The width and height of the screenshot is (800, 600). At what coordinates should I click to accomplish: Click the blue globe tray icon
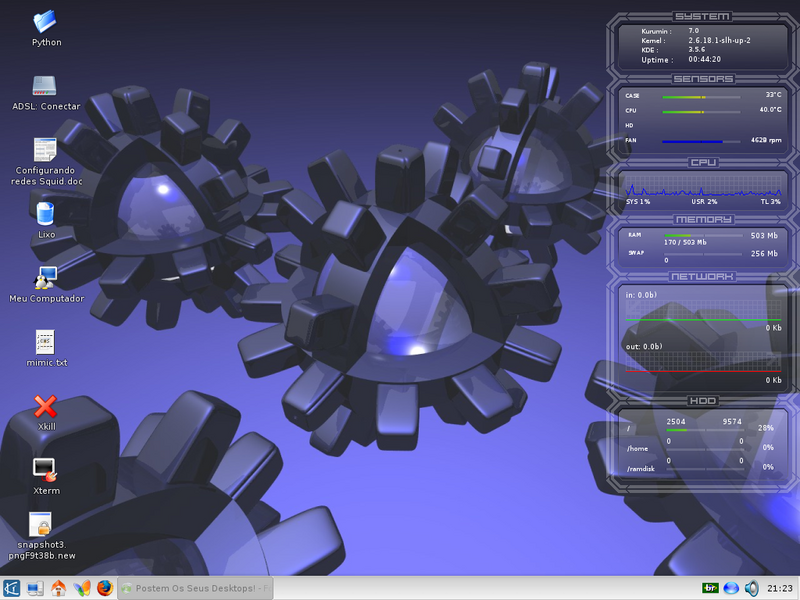(x=731, y=588)
